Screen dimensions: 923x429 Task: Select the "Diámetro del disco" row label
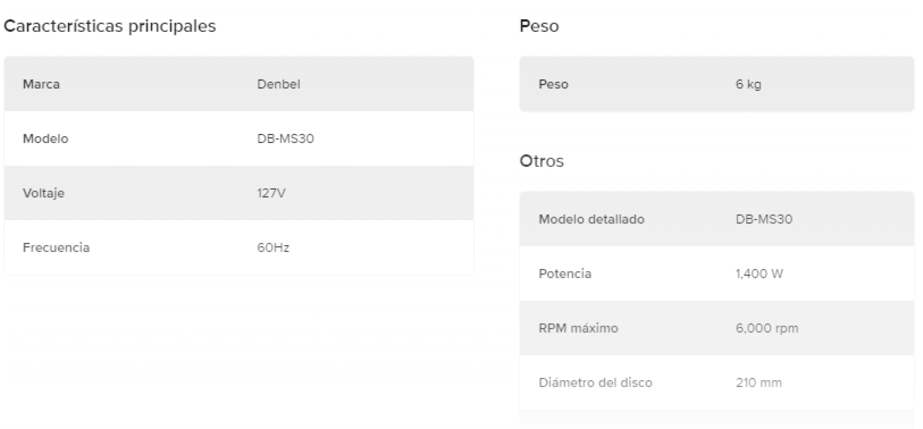595,382
